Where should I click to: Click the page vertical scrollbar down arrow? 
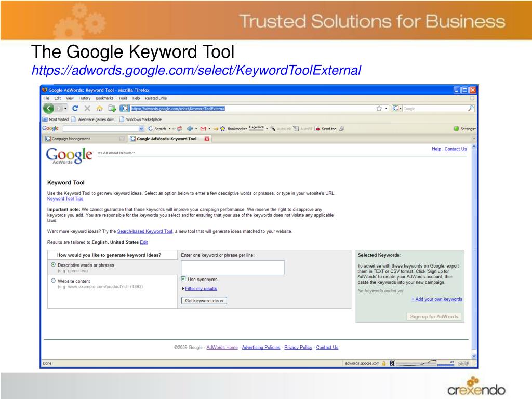tap(474, 356)
